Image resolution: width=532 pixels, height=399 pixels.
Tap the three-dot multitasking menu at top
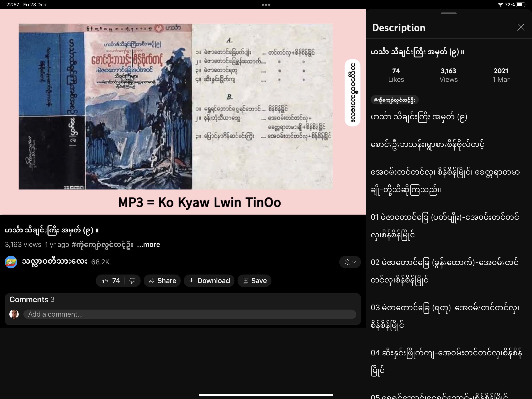click(266, 5)
